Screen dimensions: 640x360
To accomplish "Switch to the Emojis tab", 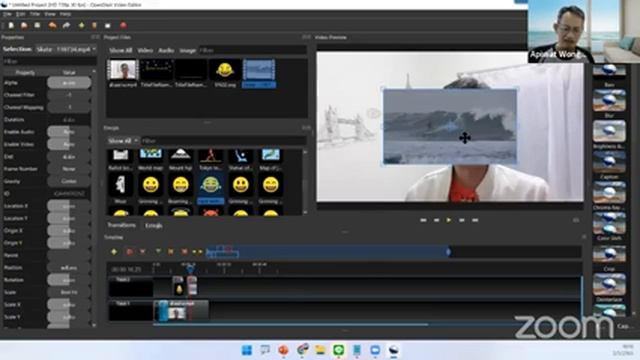I will pos(154,225).
